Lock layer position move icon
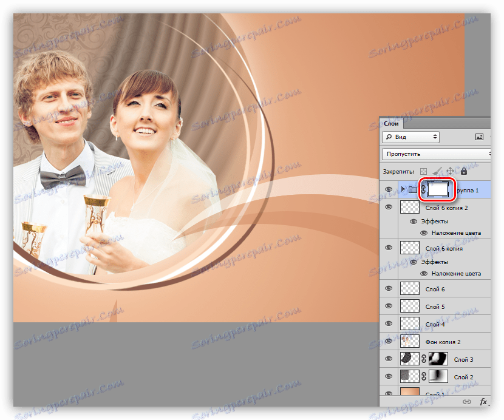Viewport: 504px width, 420px height. 450,171
